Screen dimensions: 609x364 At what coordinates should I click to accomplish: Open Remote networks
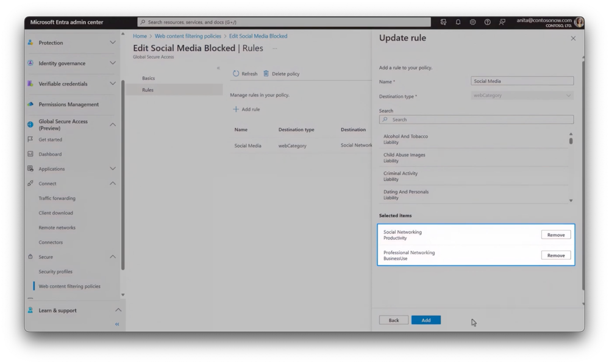point(57,227)
